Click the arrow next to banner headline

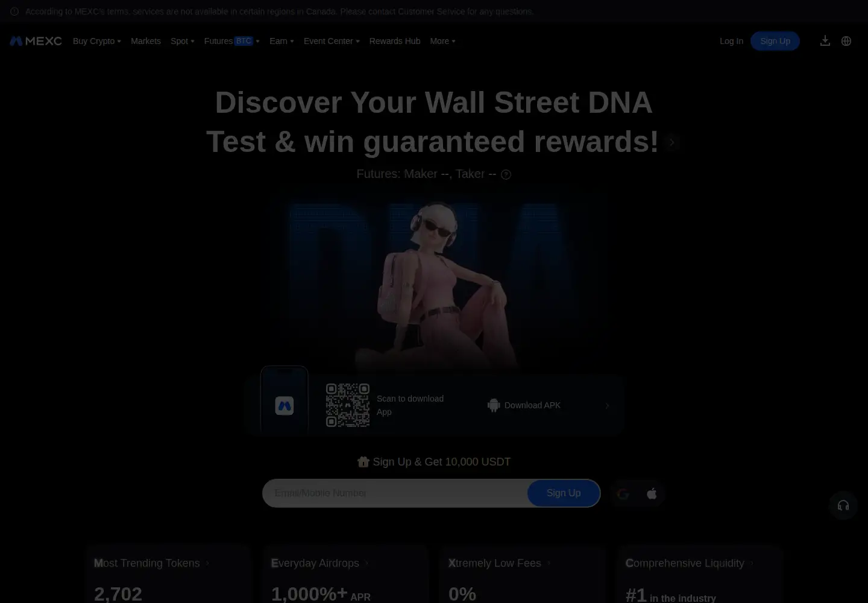671,142
